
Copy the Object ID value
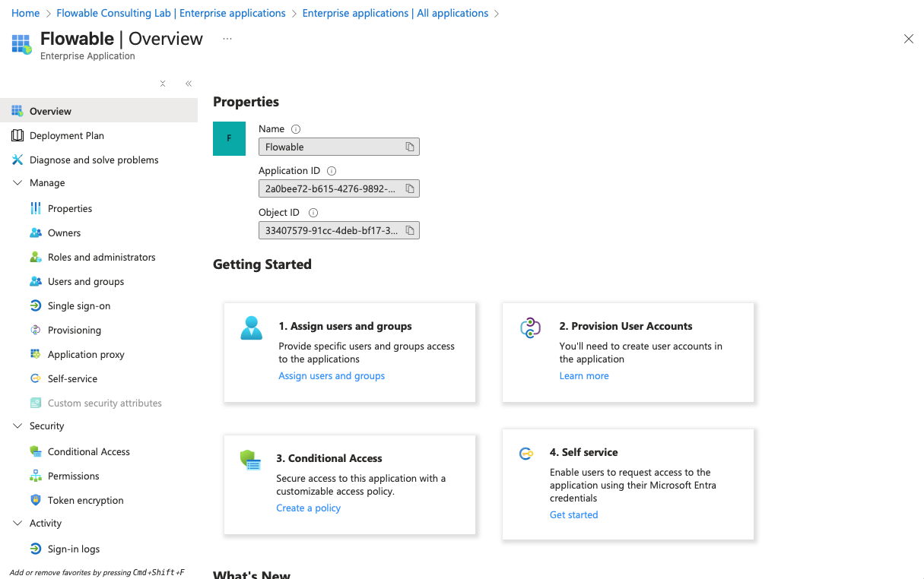409,230
